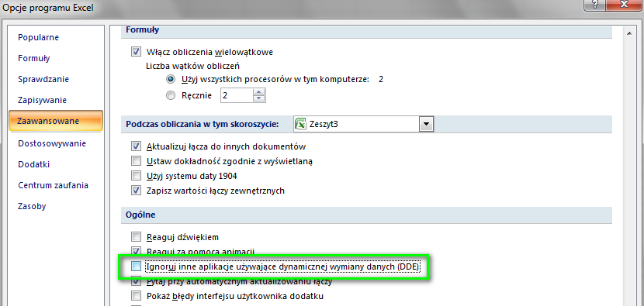This screenshot has height=306, width=644.
Task: Open the Centrum zaufania category
Action: [54, 185]
